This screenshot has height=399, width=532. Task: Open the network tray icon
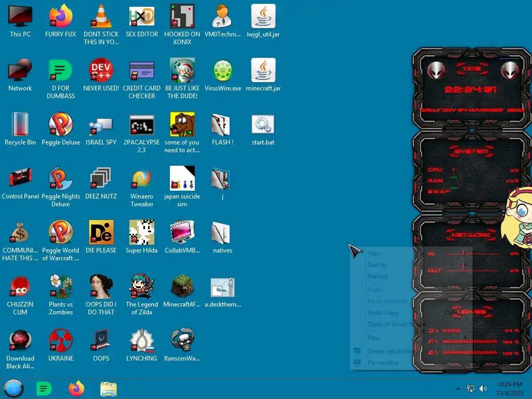(471, 389)
